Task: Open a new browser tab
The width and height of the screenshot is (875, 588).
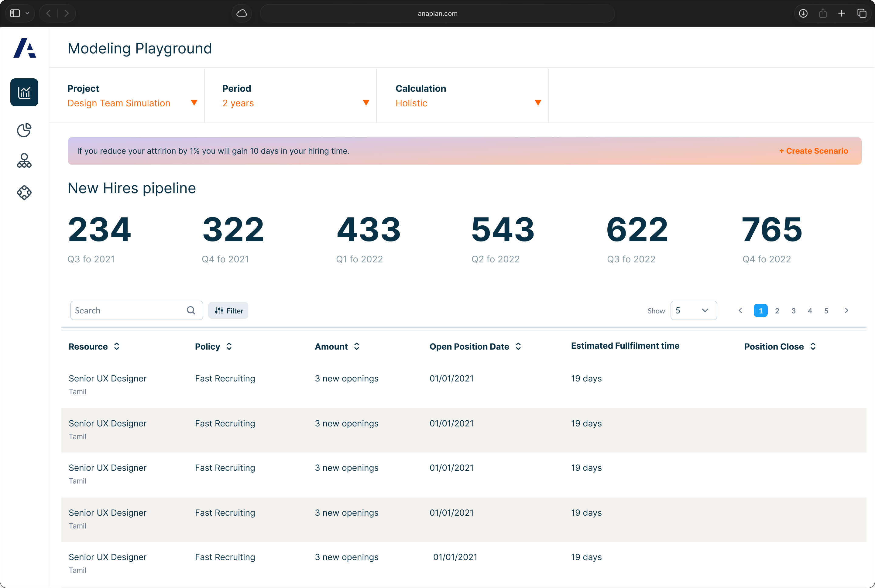Action: 842,13
